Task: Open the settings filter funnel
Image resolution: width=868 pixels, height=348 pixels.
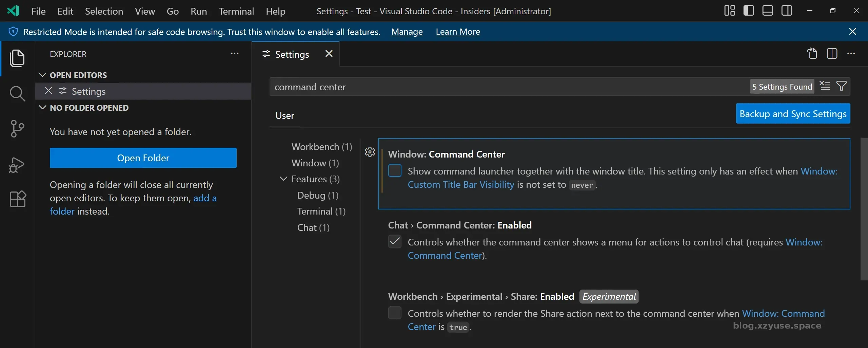Action: coord(842,86)
